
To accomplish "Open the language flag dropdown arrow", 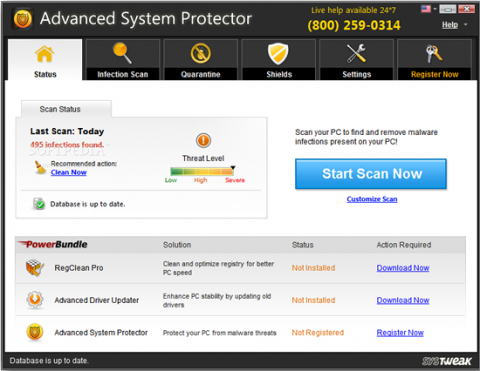I will point(435,9).
